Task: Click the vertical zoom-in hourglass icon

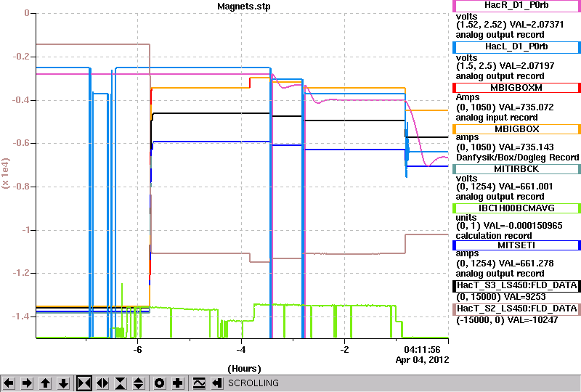Action: point(121,383)
